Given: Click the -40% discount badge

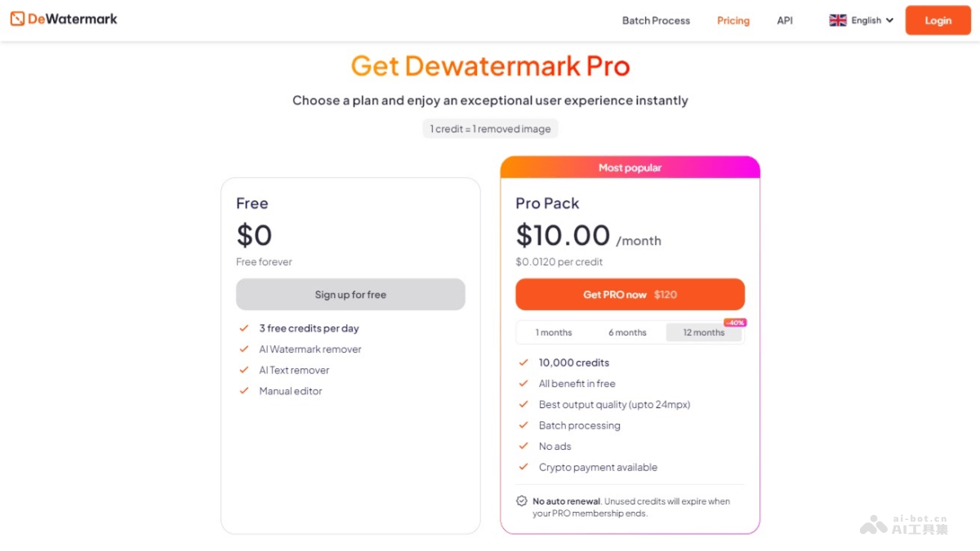Looking at the screenshot, I should (733, 322).
